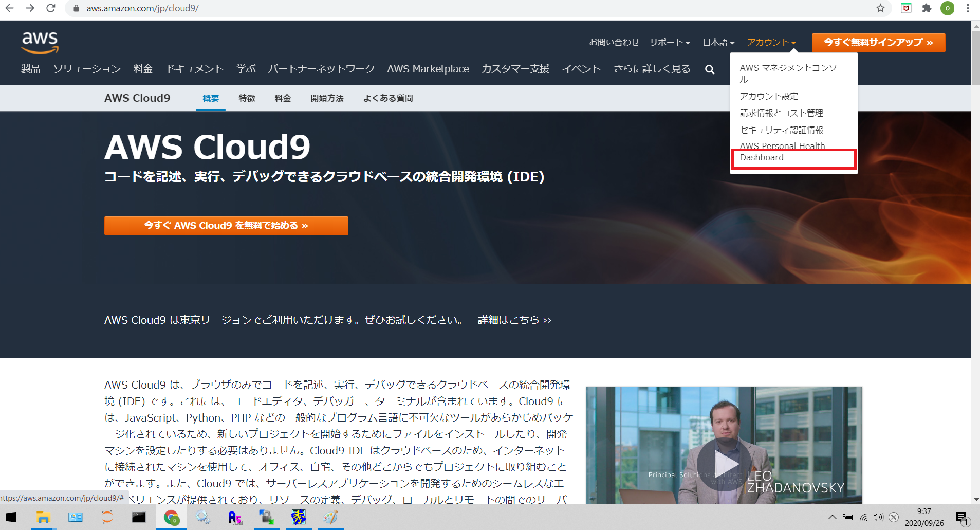
Task: Select セキュリティ認証情報 in the dropdown
Action: click(781, 130)
